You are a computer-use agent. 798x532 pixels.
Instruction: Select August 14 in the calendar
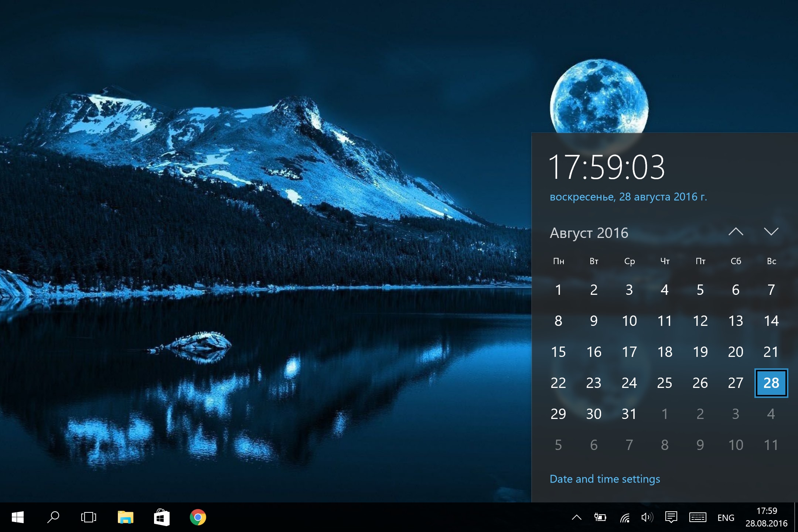coord(771,321)
